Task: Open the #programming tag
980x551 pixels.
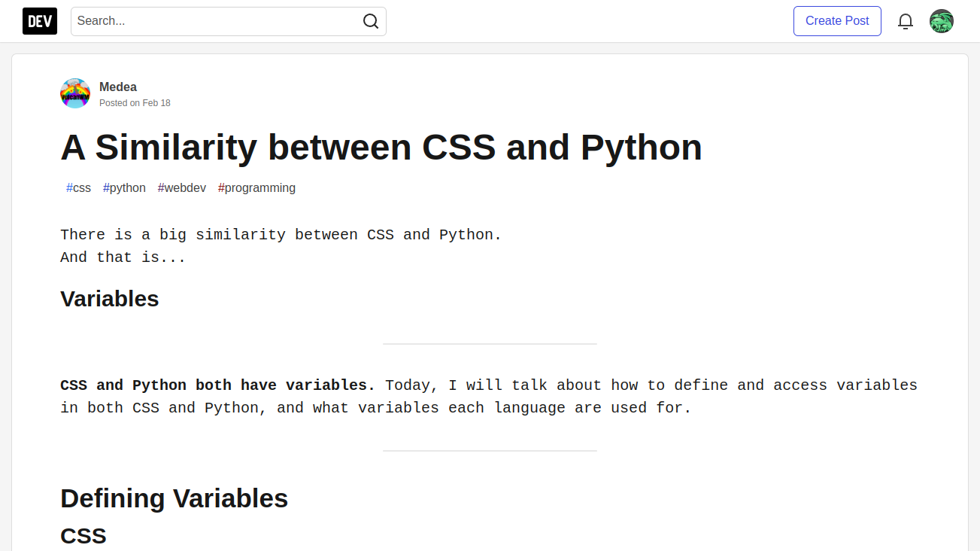Action: 256,187
